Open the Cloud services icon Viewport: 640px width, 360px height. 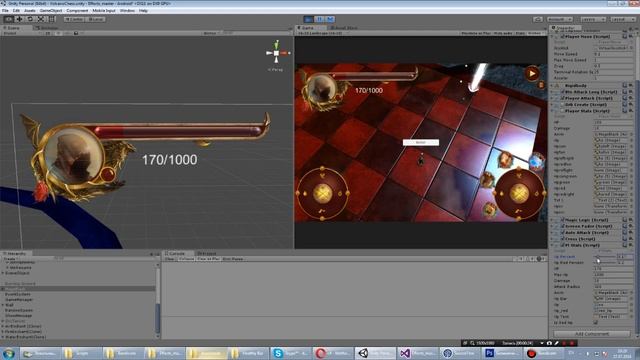pyautogui.click(x=538, y=19)
